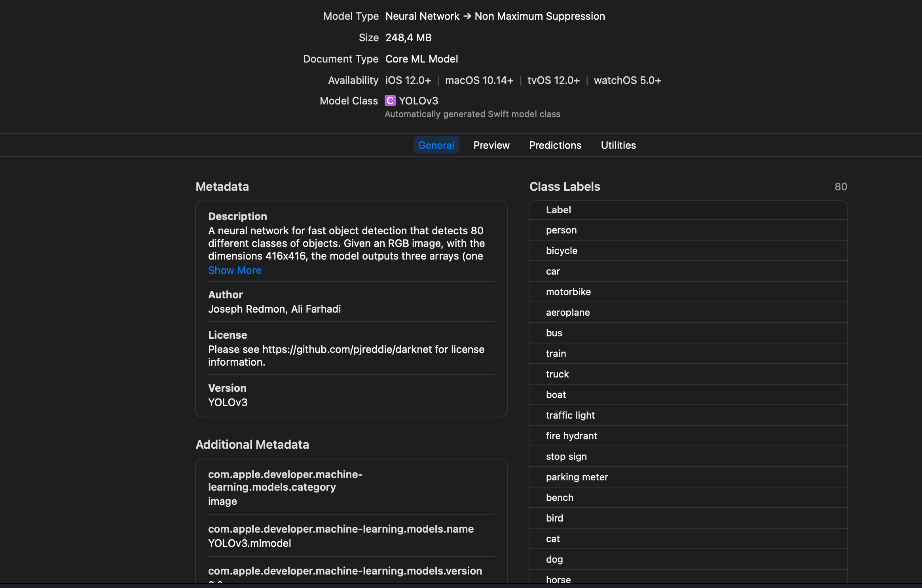Select the motorbike class label
This screenshot has width=922, height=588.
568,292
